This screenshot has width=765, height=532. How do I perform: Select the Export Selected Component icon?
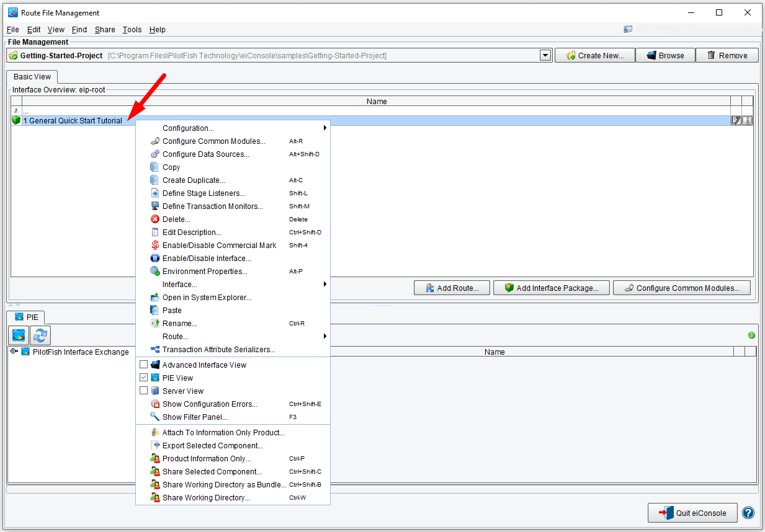coord(155,446)
